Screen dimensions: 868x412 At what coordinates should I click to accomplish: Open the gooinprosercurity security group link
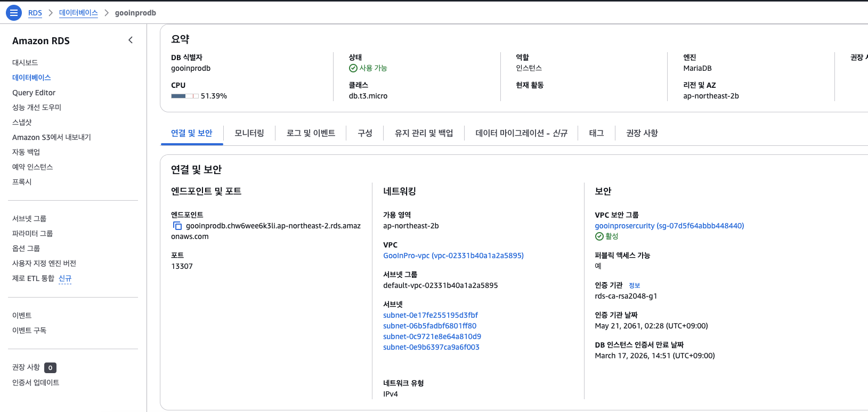670,226
